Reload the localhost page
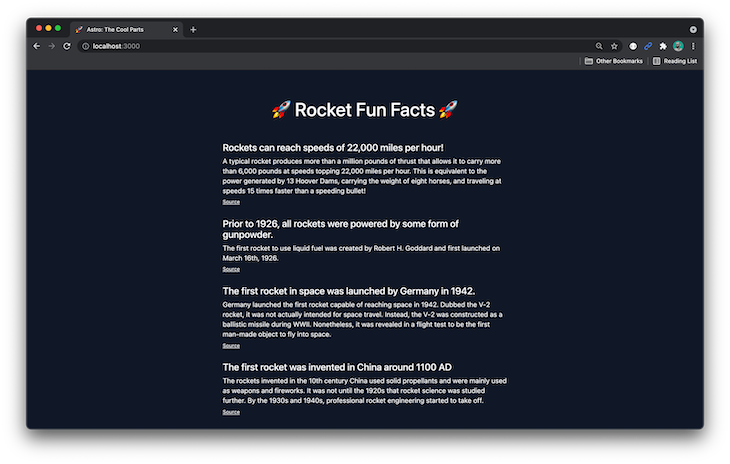 click(67, 46)
